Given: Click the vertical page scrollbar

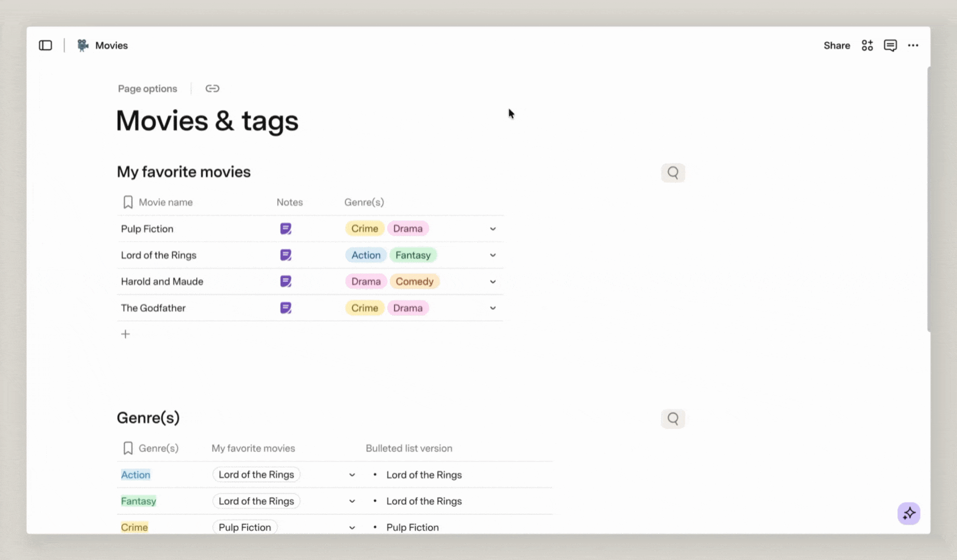Looking at the screenshot, I should click(x=928, y=199).
